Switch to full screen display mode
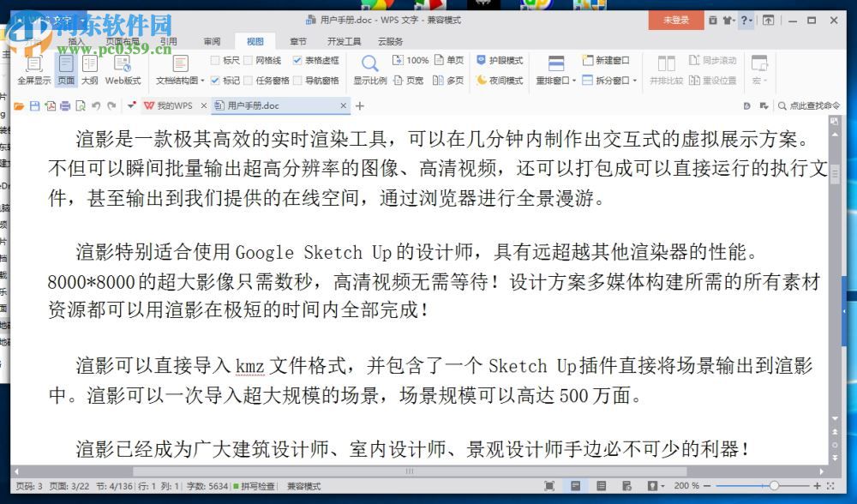This screenshot has height=504, width=857. [x=34, y=69]
